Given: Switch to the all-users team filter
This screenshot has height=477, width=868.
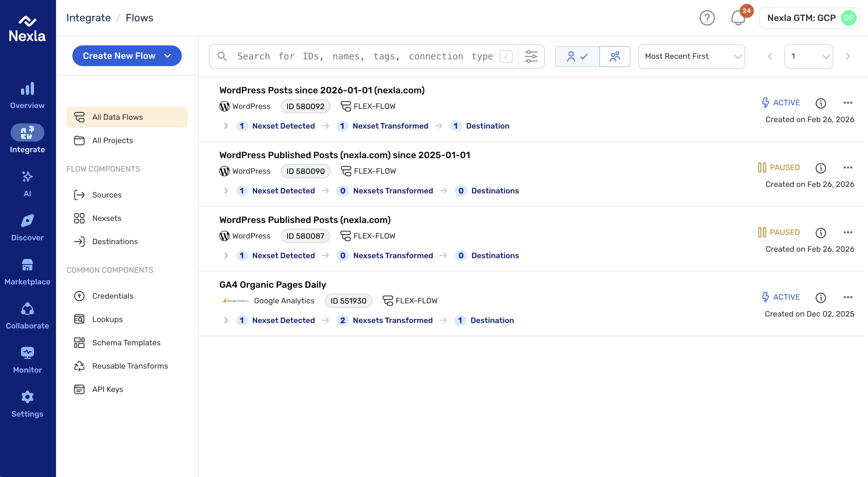Looking at the screenshot, I should tap(615, 56).
